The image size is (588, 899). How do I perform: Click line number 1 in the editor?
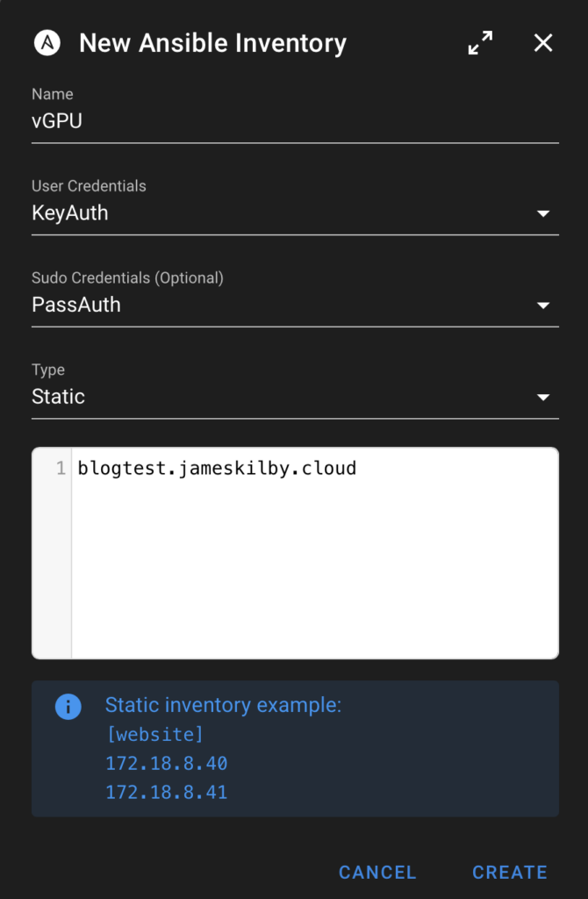point(59,468)
